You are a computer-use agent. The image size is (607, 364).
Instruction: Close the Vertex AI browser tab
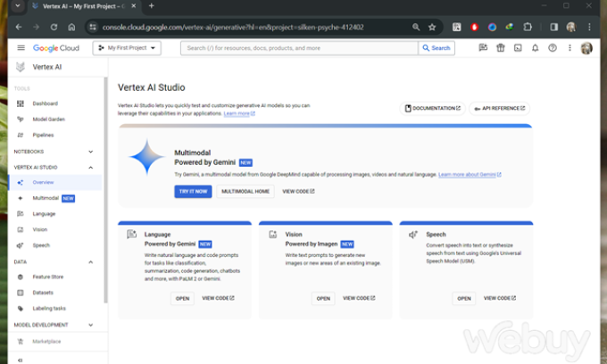click(x=134, y=6)
